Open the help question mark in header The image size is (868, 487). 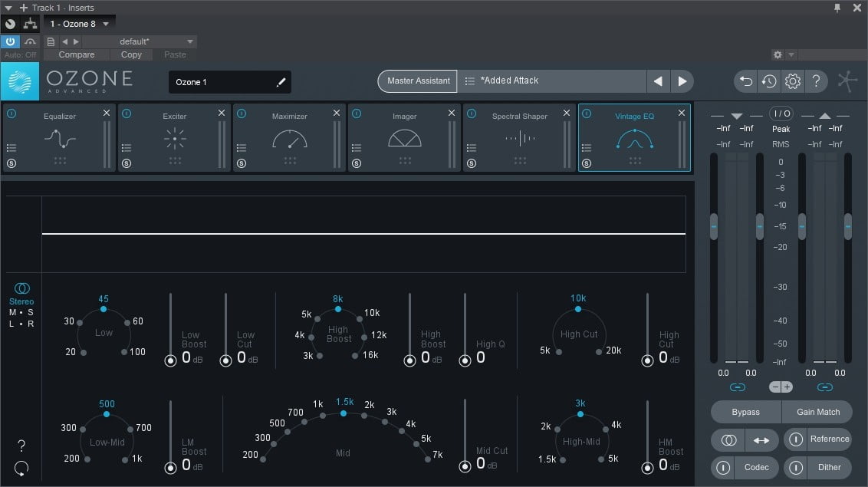(x=816, y=81)
